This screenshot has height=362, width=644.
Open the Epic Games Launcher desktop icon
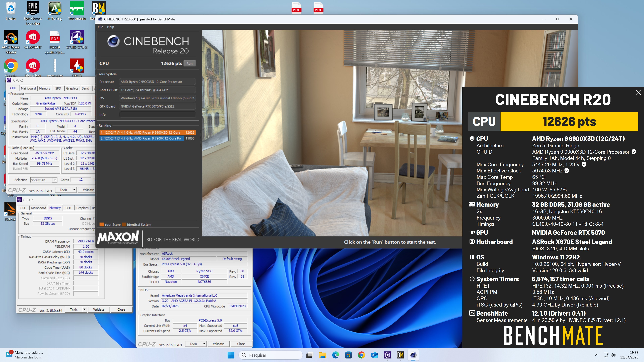pyautogui.click(x=33, y=13)
